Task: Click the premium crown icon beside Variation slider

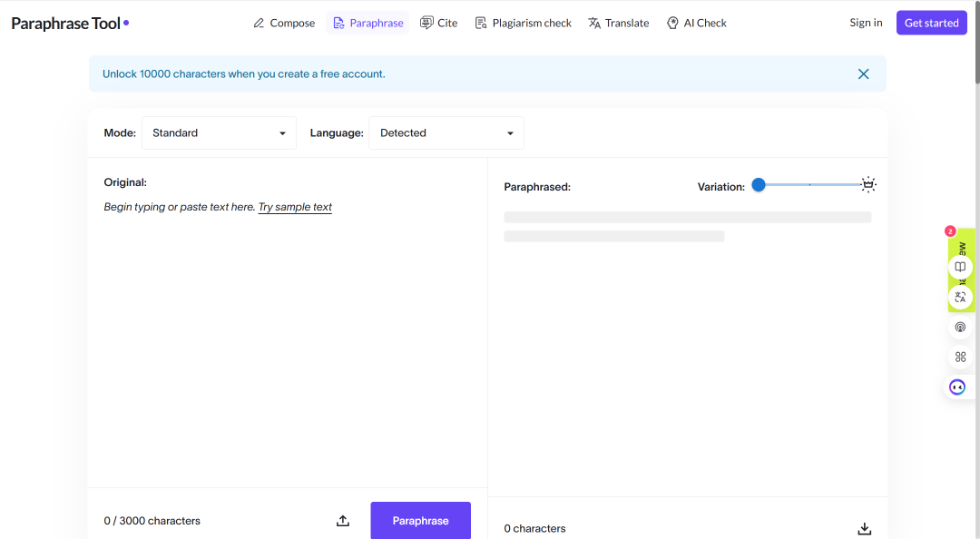Action: tap(868, 184)
